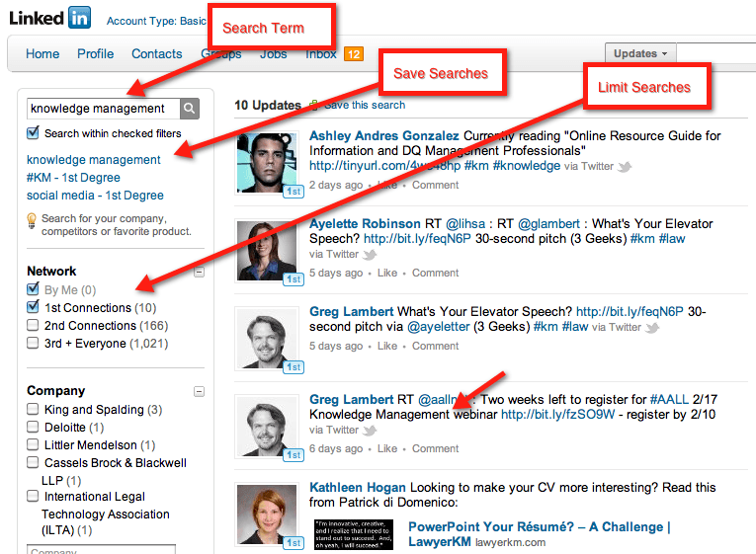Toggle Search within checked filters checkbox
Image resolution: width=756 pixels, height=554 pixels.
33,132
